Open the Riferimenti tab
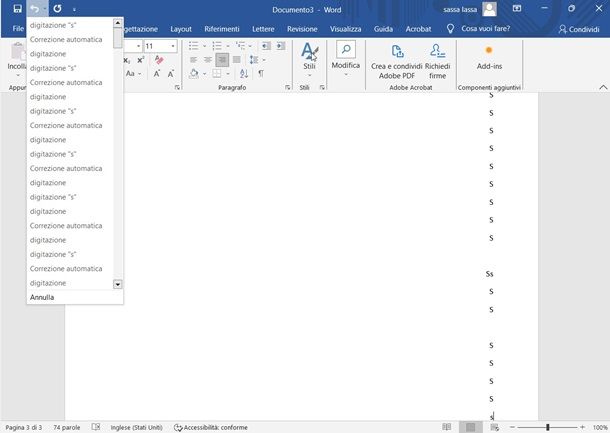Viewport: 610px width, 433px height. tap(222, 29)
